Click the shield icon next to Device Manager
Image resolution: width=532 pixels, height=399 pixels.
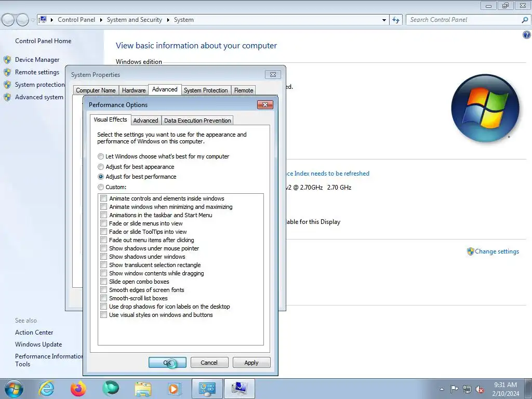pyautogui.click(x=7, y=60)
